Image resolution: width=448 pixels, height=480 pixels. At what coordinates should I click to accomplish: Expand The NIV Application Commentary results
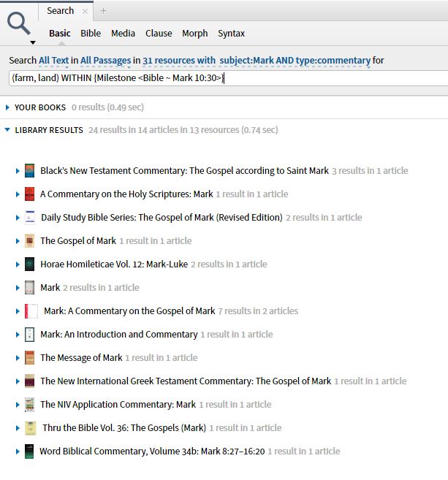tap(18, 405)
